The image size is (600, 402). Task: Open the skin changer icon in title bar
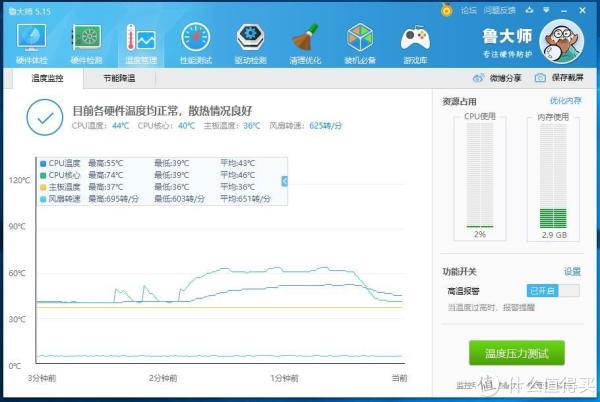[530, 10]
